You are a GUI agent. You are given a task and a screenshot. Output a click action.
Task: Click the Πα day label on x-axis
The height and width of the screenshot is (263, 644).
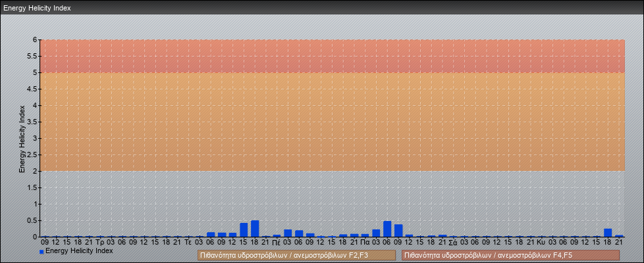(365, 242)
